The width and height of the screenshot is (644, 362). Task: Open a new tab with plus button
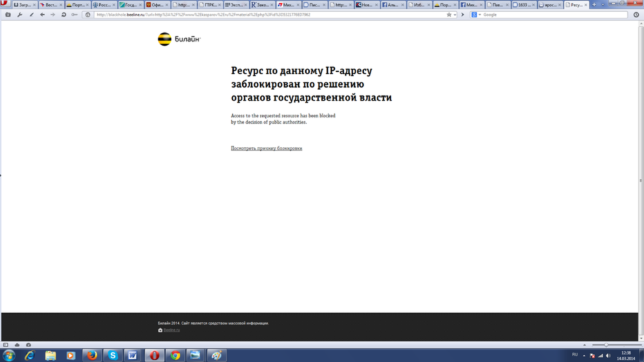point(594,5)
